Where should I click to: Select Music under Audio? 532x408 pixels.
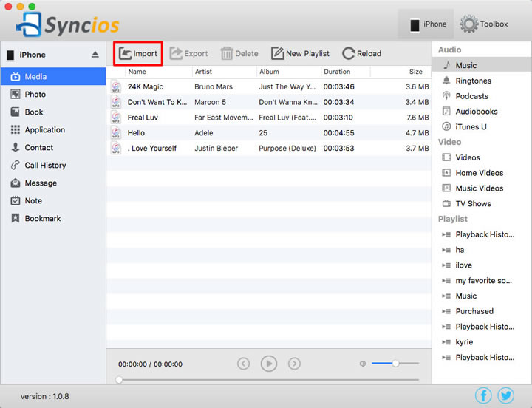pos(482,65)
